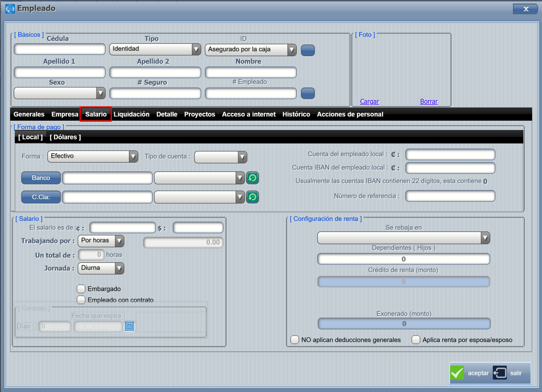Click the Borrar photo link
542x392 pixels.
click(429, 102)
